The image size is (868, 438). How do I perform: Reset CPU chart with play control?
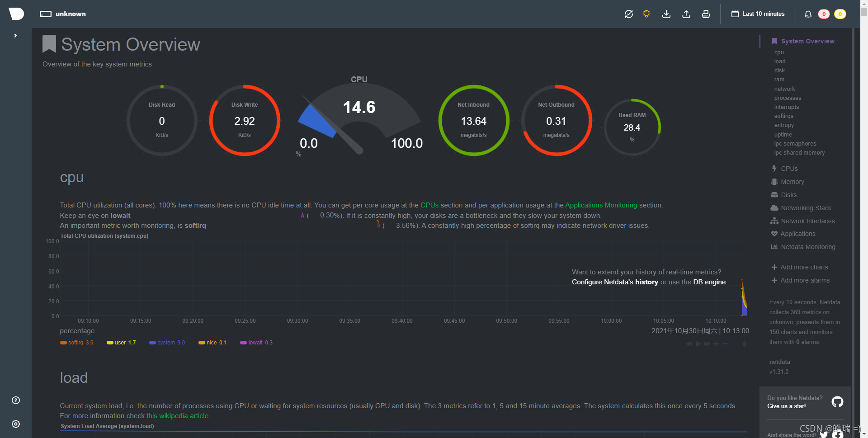pyautogui.click(x=698, y=344)
